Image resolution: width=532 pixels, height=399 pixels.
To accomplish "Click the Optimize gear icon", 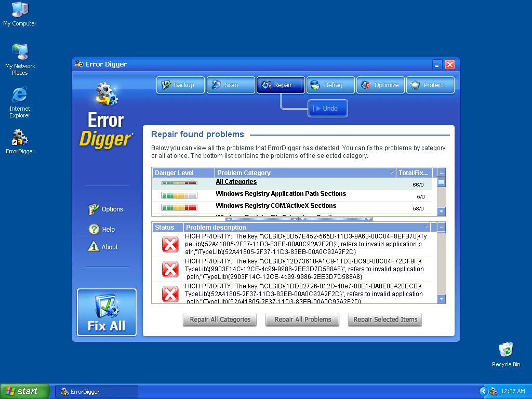I will [366, 85].
